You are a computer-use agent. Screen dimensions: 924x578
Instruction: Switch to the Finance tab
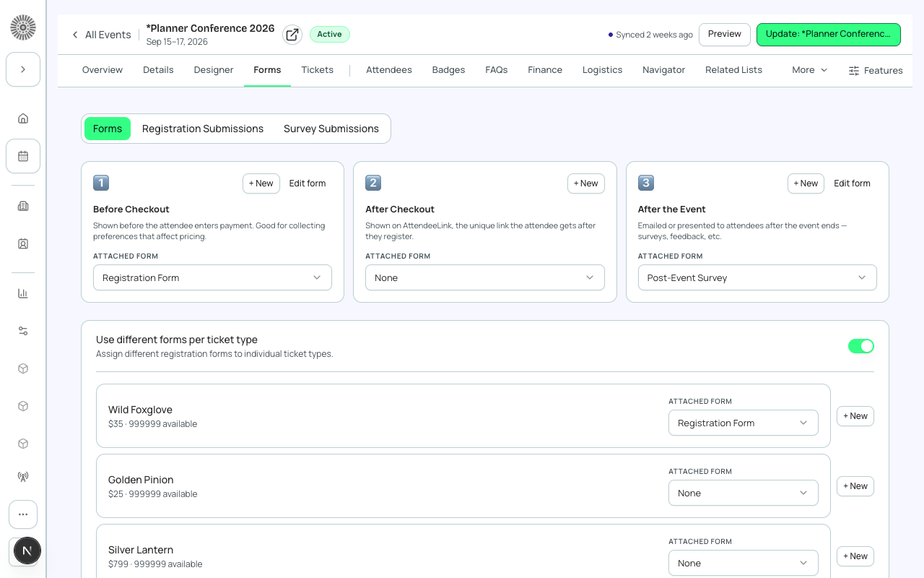click(545, 70)
